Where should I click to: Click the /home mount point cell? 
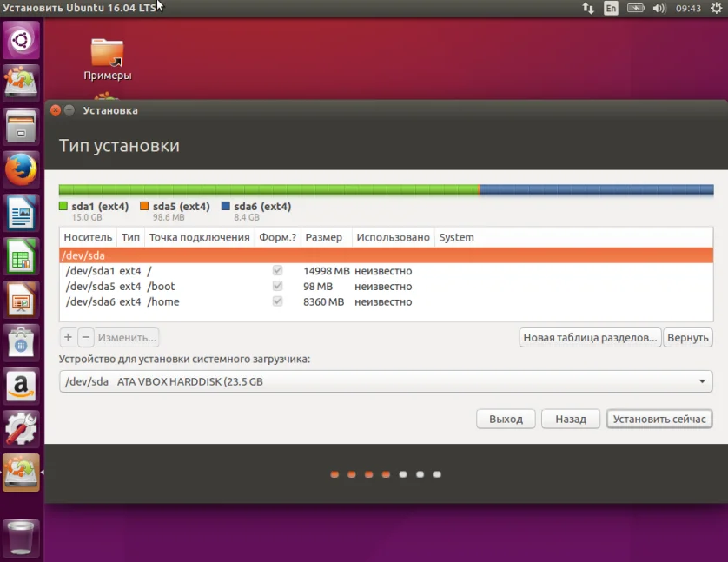pyautogui.click(x=163, y=301)
